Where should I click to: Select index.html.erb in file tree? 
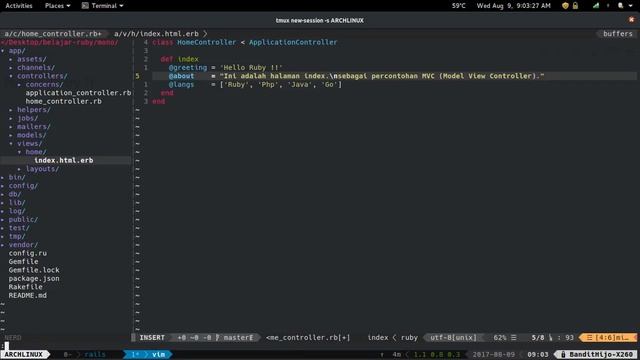pyautogui.click(x=64, y=160)
